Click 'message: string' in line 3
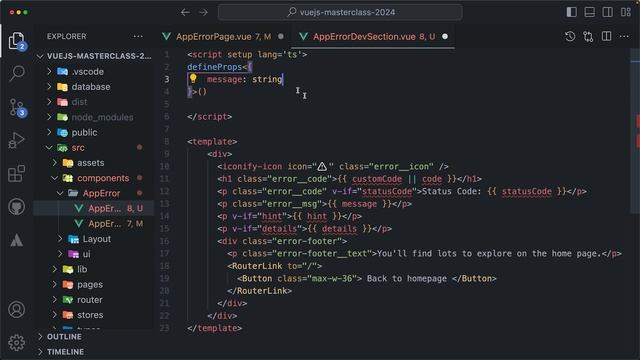This screenshot has height=360, width=640. 244,79
